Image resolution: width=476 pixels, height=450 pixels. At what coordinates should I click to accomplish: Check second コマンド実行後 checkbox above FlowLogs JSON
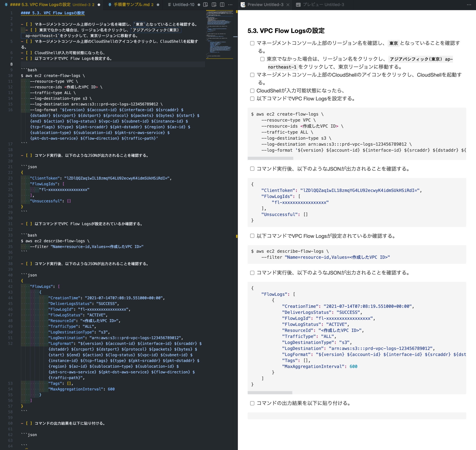252,273
